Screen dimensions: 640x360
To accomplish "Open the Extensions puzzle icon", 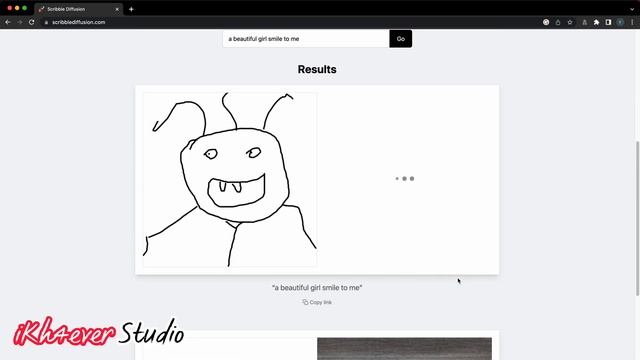I will pyautogui.click(x=596, y=22).
